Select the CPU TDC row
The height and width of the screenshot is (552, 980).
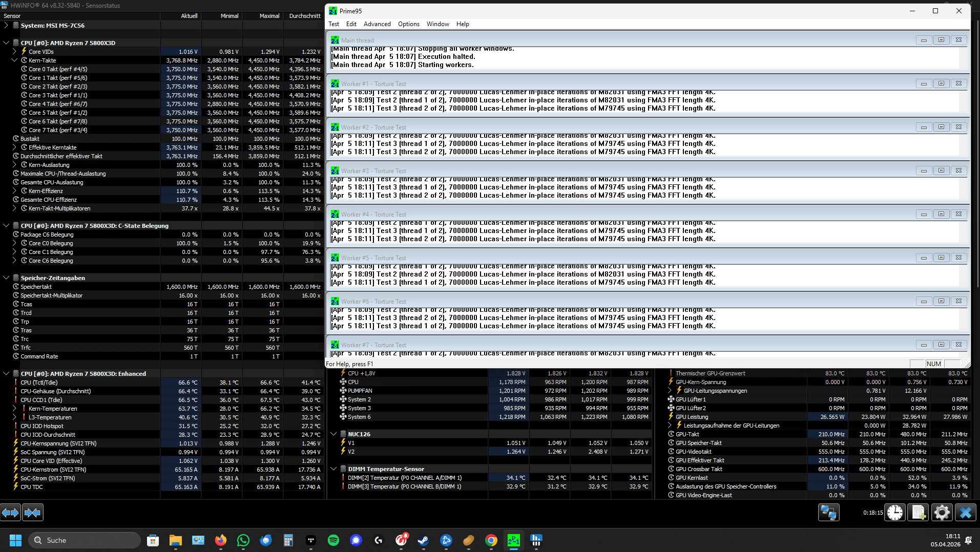(x=162, y=487)
